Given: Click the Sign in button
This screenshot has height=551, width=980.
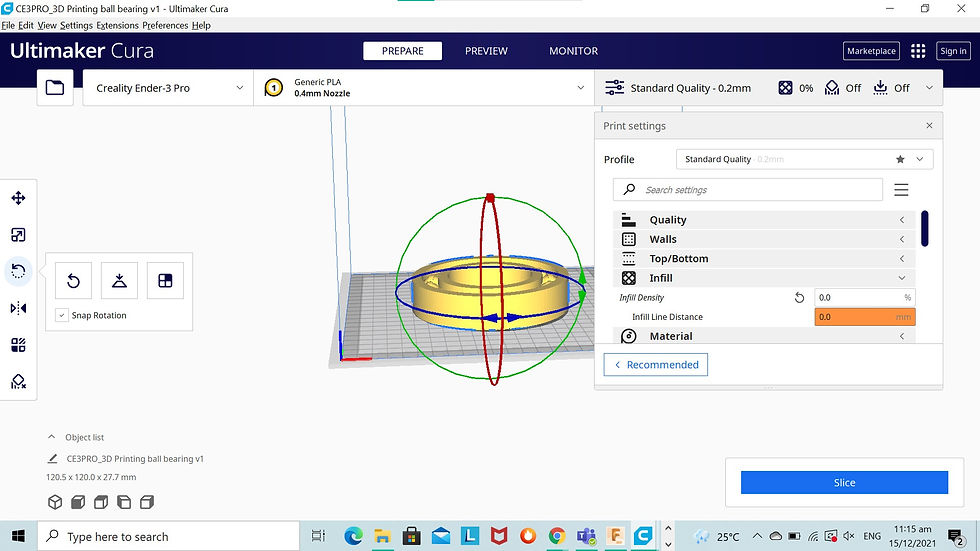Looking at the screenshot, I should click(x=953, y=51).
